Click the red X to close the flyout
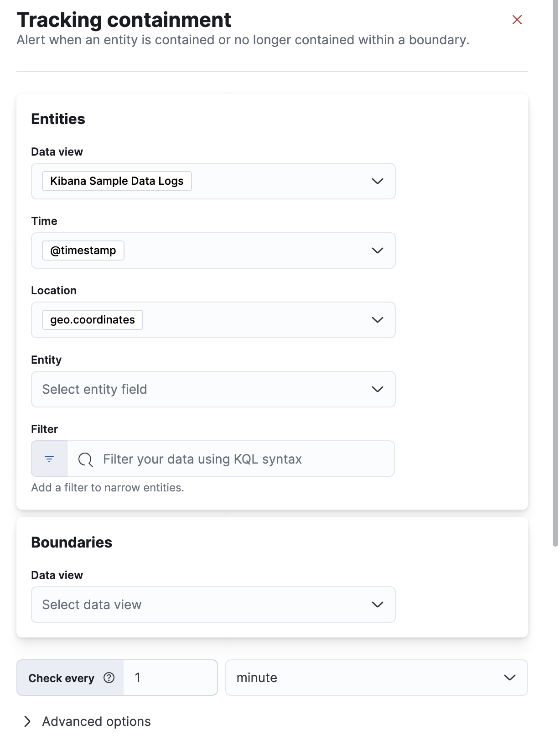This screenshot has width=560, height=741. point(516,20)
